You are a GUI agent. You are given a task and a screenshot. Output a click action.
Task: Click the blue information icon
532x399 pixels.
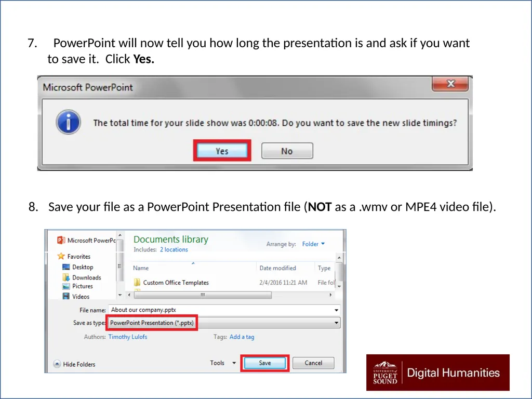69,122
